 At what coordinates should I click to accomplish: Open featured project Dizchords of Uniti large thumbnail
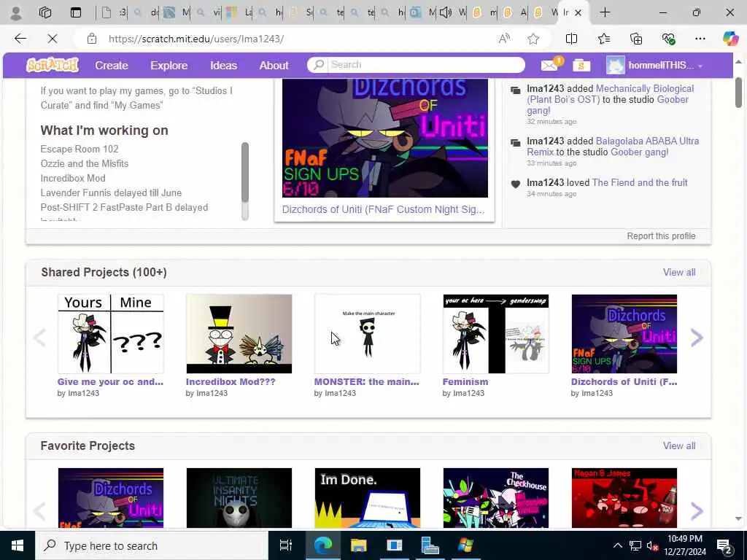coord(385,138)
